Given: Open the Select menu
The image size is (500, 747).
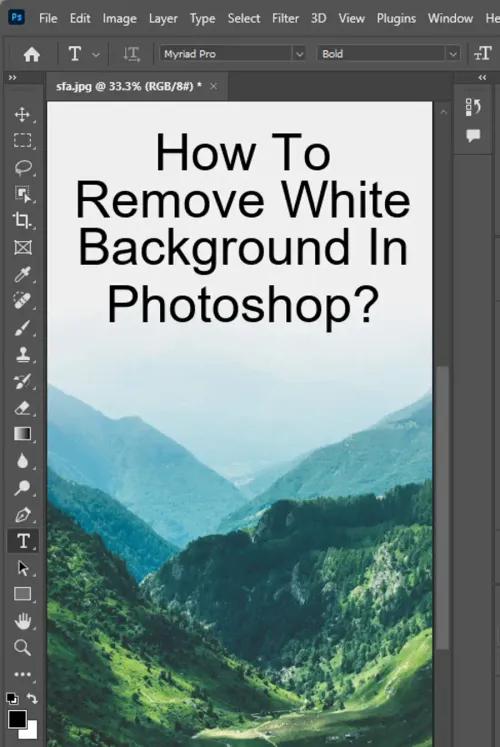Looking at the screenshot, I should click(244, 19).
